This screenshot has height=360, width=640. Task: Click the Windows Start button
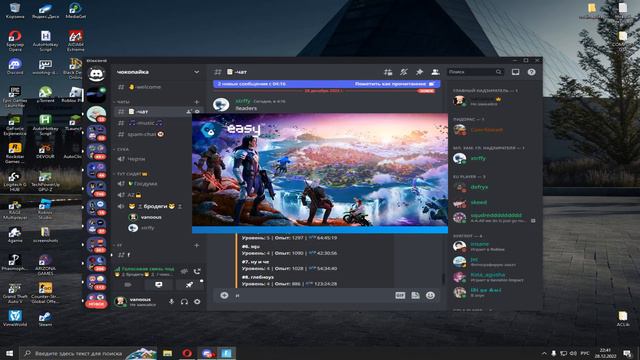(9, 353)
